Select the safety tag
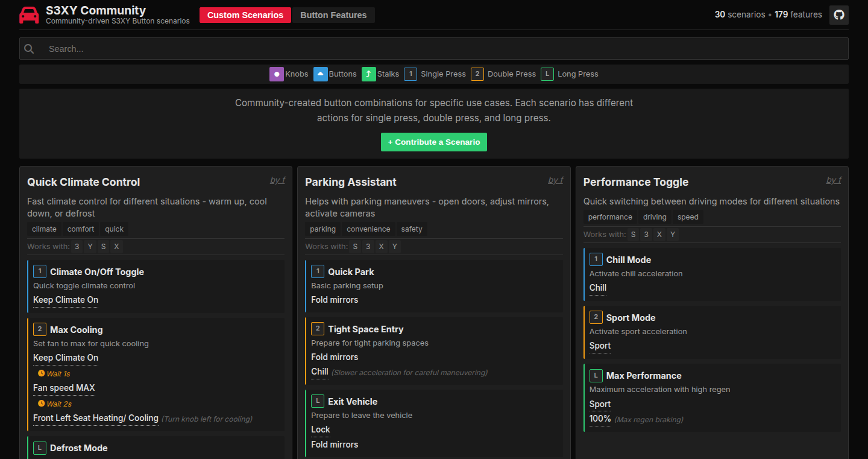The height and width of the screenshot is (459, 868). (412, 229)
